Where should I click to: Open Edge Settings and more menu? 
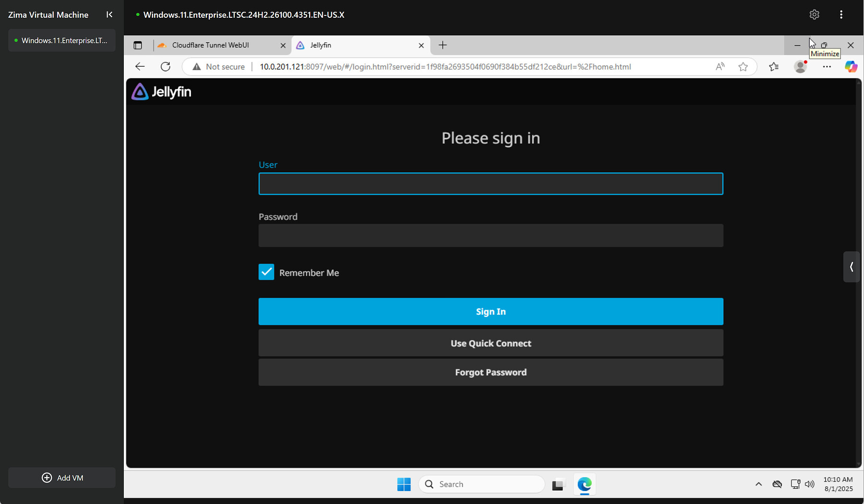click(x=827, y=67)
